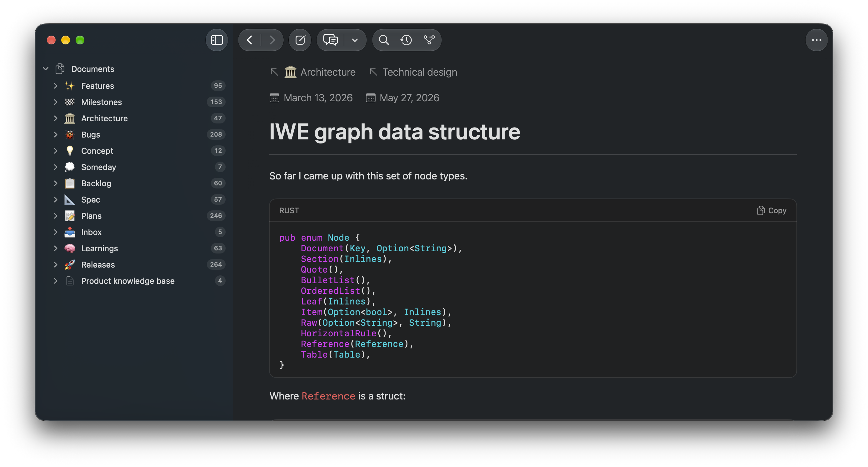
Task: Click the red Reference inline code
Action: pos(328,396)
